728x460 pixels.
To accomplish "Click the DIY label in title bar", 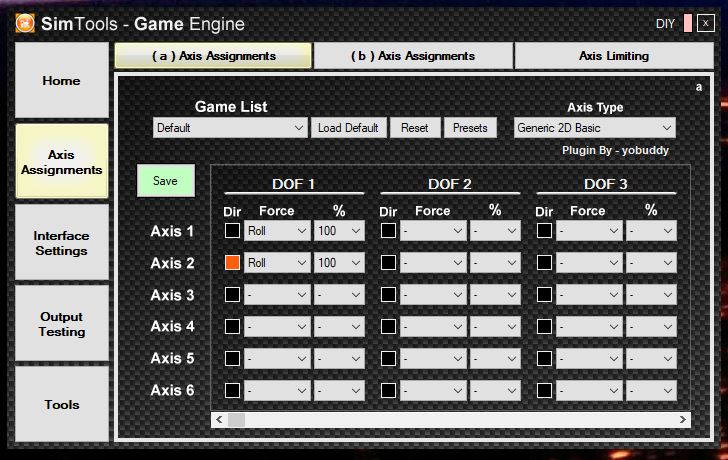I will (665, 24).
